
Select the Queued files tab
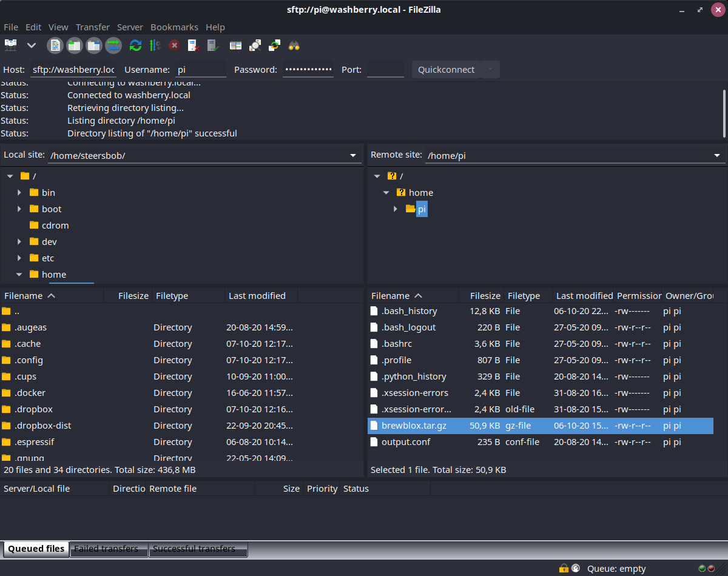point(36,549)
